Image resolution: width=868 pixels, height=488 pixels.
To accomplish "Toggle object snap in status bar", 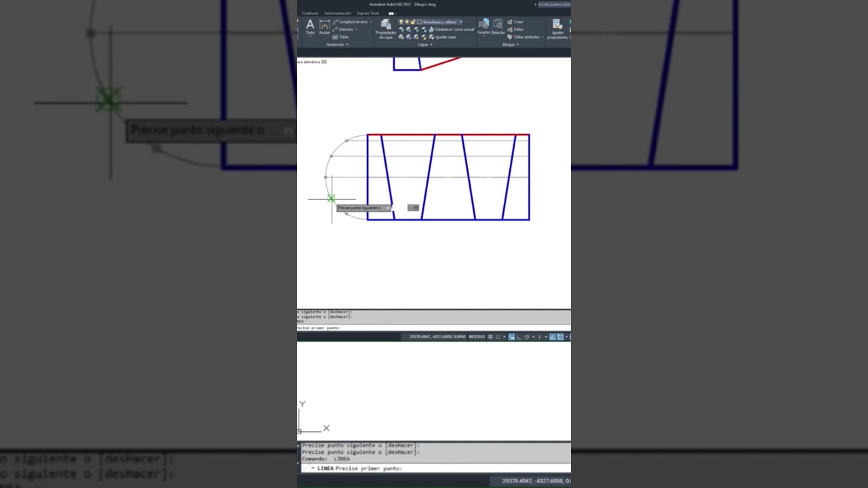I will [560, 336].
